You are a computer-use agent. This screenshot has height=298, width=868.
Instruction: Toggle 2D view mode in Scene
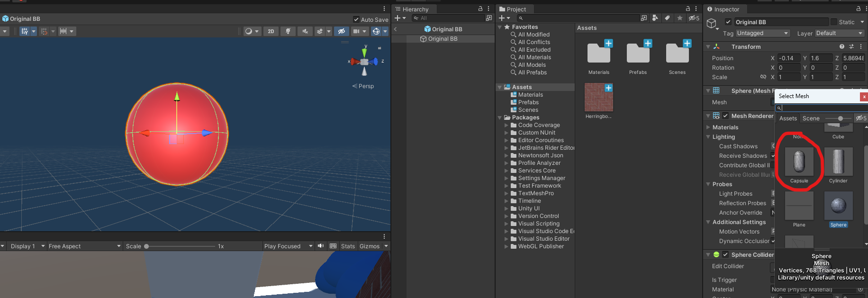[x=271, y=31]
